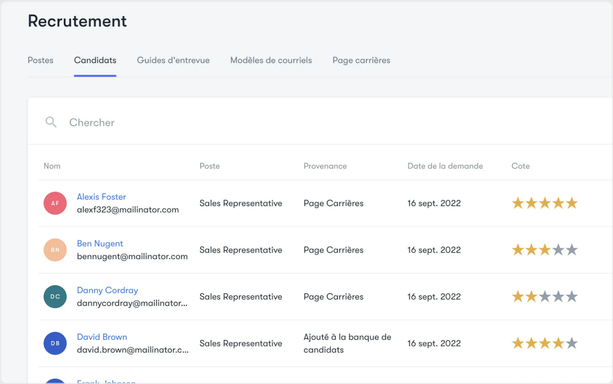This screenshot has width=613, height=384.
Task: Click the search magnifier icon
Action: (x=51, y=122)
